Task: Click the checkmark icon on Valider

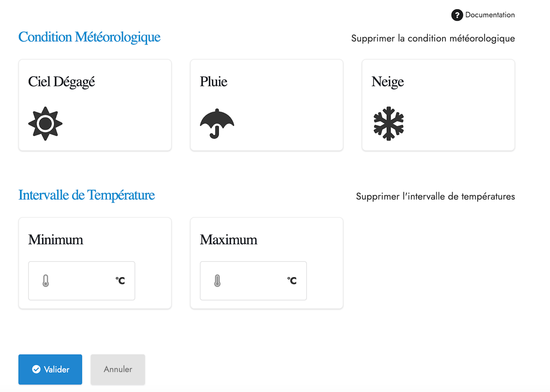Action: click(x=37, y=369)
